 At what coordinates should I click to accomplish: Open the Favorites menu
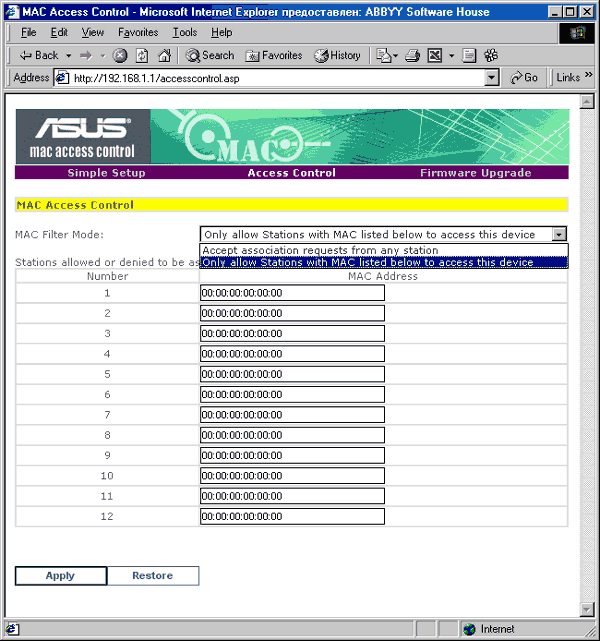pos(138,32)
